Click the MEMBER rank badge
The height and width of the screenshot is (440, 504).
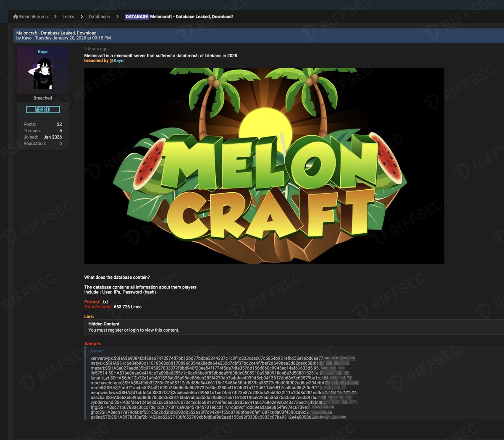pyautogui.click(x=43, y=110)
